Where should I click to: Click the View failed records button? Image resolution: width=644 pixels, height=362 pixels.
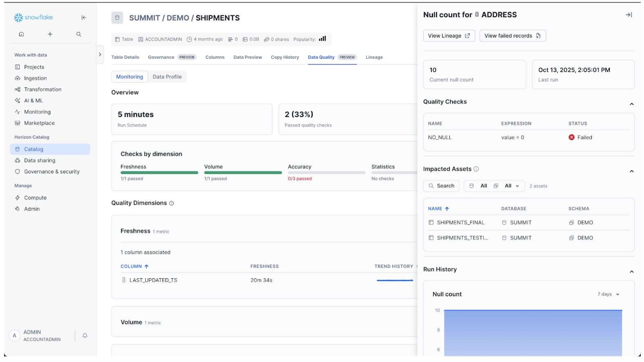[512, 36]
